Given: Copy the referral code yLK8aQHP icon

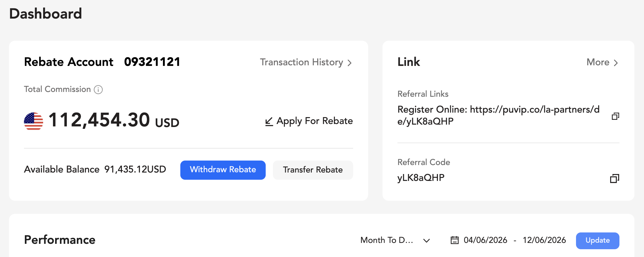Looking at the screenshot, I should point(615,179).
